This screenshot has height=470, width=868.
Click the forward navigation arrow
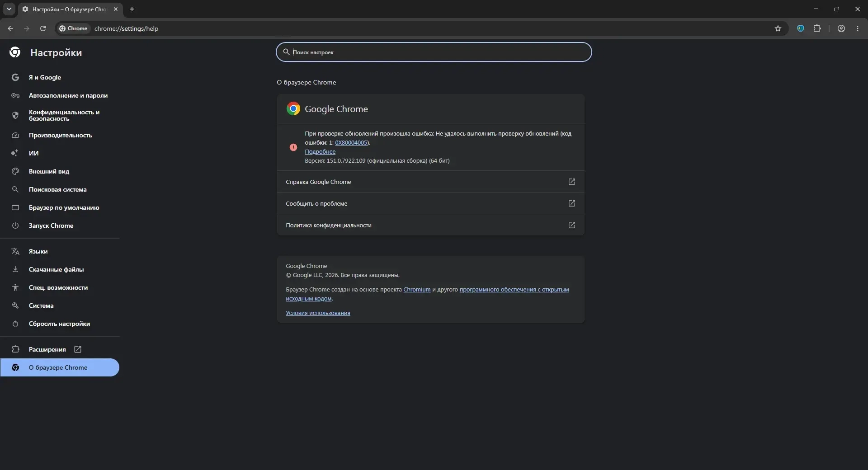27,28
